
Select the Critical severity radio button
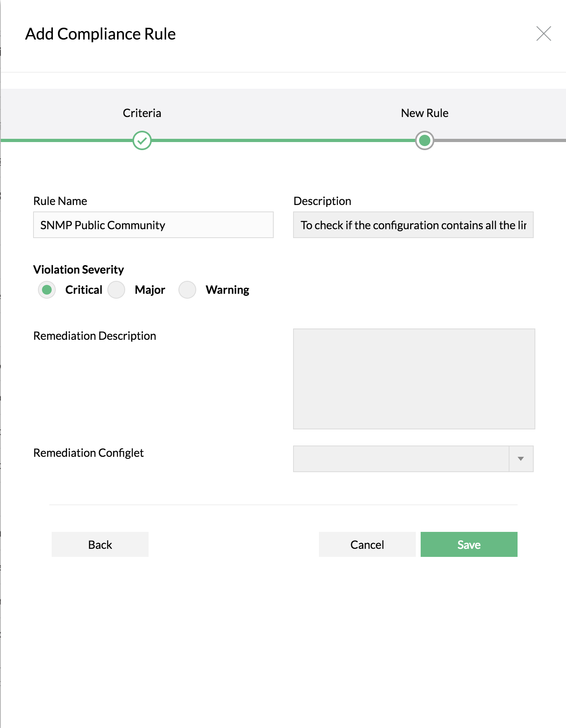[x=47, y=290]
